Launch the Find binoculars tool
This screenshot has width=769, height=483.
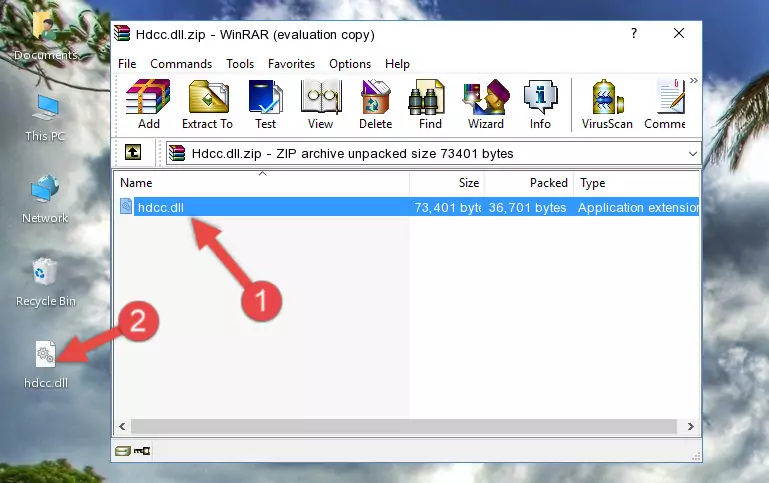click(430, 104)
